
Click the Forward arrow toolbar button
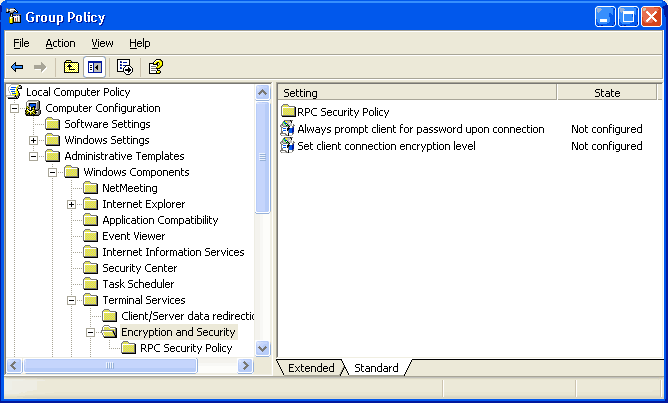coord(40,67)
